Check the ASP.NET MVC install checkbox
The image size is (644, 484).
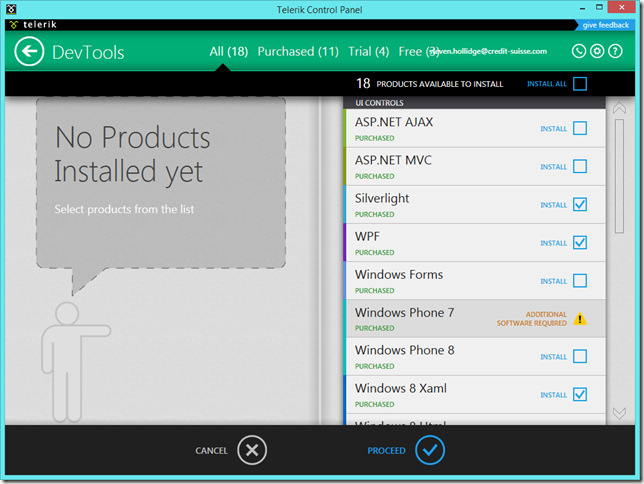[580, 166]
